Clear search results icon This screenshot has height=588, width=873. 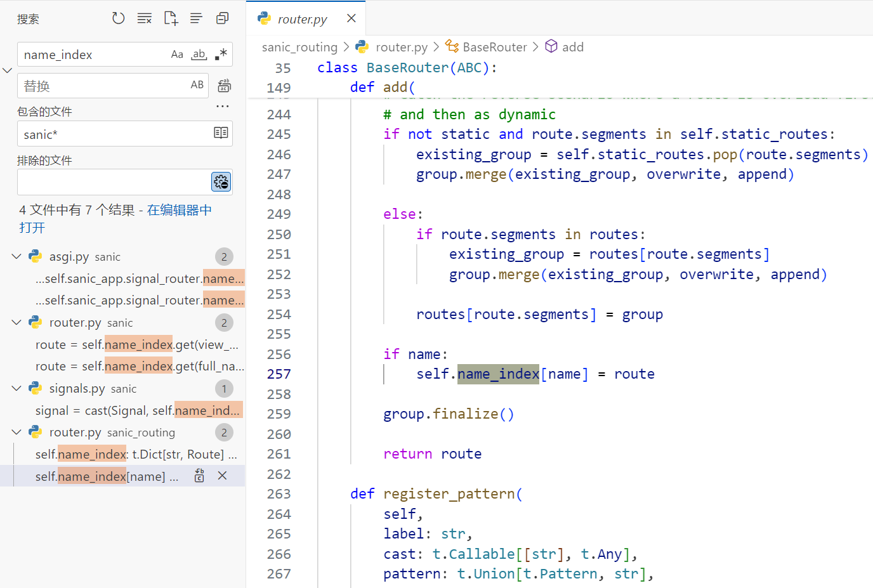(145, 18)
